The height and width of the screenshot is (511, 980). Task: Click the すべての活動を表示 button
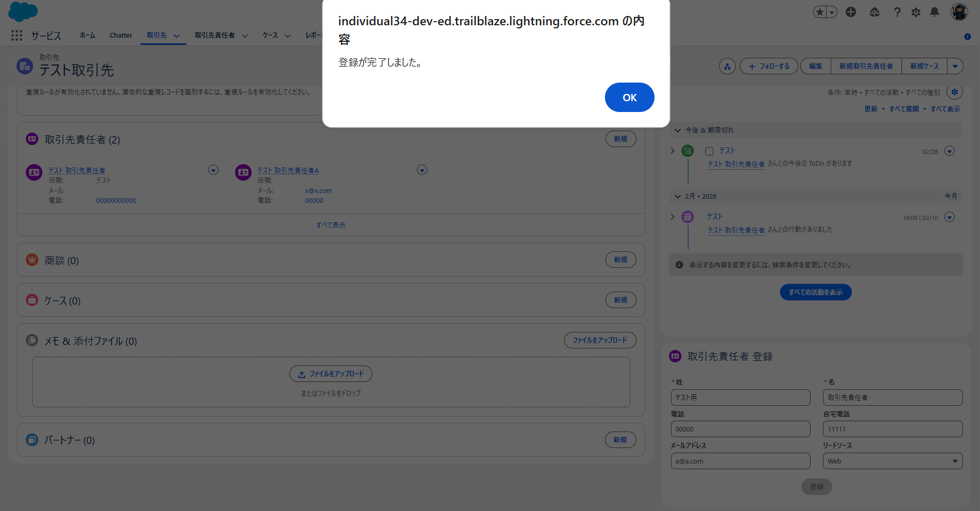pyautogui.click(x=815, y=292)
